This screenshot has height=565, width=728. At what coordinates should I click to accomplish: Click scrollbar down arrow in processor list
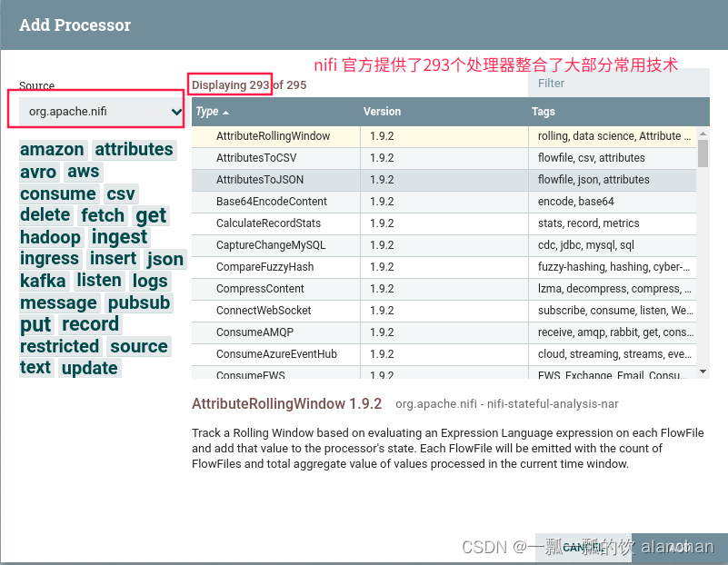click(x=703, y=372)
